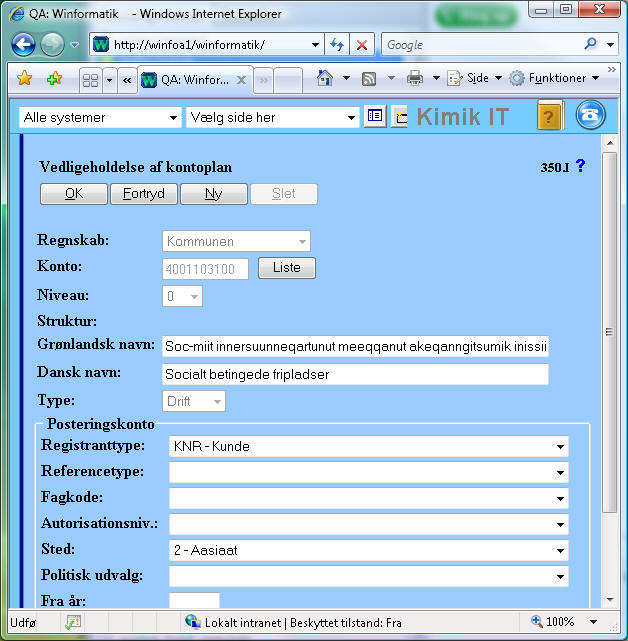Viewport: 628px width, 641px height.
Task: Click the new page icon beside Kimik IT
Action: click(x=399, y=117)
